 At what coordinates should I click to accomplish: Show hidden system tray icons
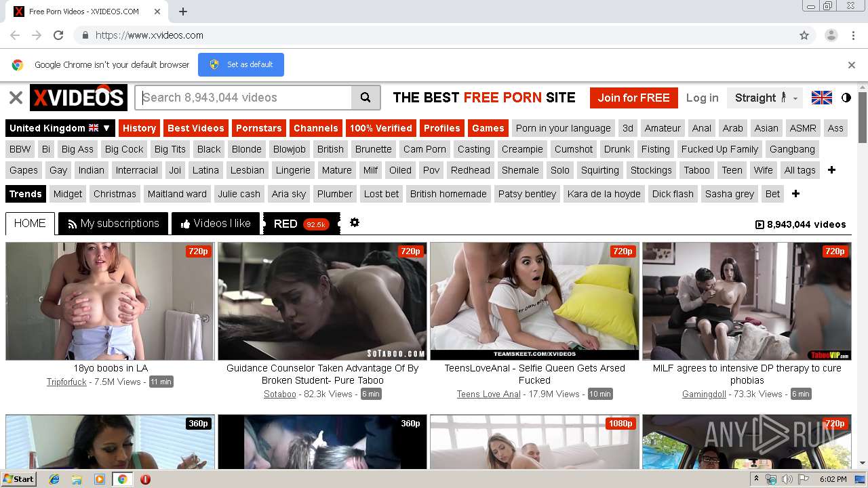click(x=757, y=479)
